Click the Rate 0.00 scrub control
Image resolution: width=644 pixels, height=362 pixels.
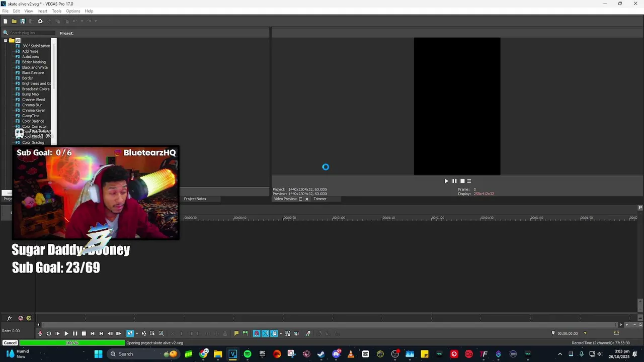[11, 331]
